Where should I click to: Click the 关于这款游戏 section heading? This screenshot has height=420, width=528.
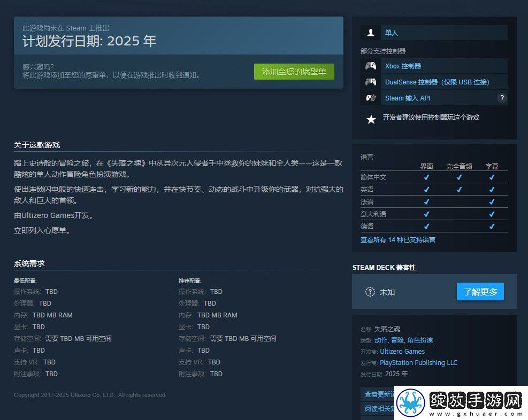pyautogui.click(x=37, y=145)
